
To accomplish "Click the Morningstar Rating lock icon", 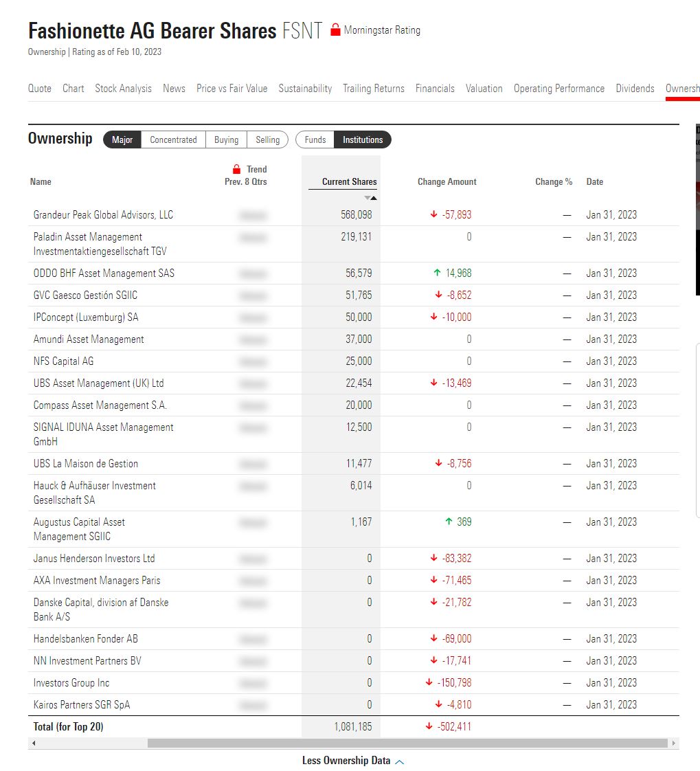I will pos(335,30).
